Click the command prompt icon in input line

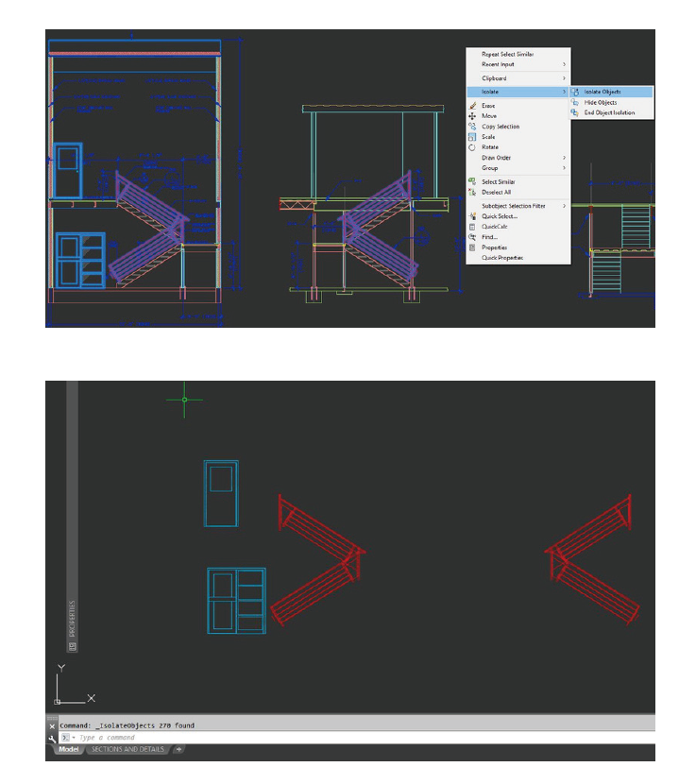click(x=65, y=738)
